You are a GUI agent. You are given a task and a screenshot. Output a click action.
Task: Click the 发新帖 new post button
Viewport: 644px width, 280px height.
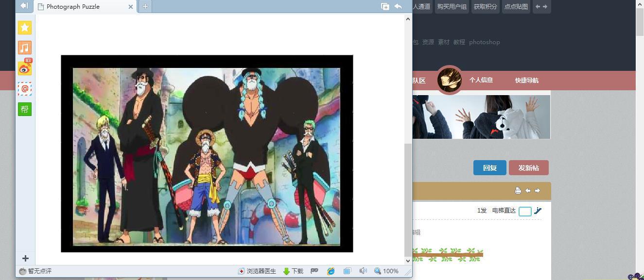tap(528, 168)
